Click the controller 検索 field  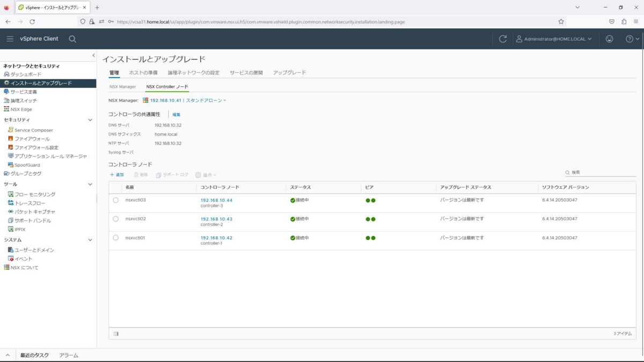tap(601, 173)
